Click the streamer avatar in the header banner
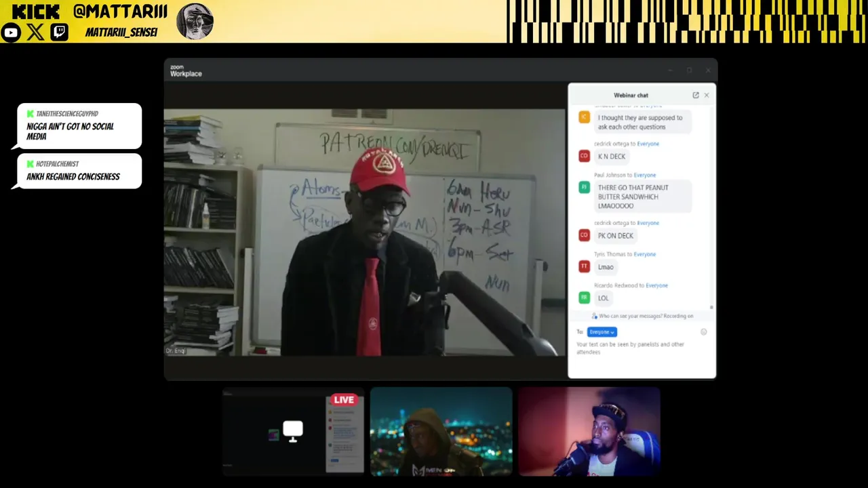Image resolution: width=868 pixels, height=488 pixels. point(195,21)
